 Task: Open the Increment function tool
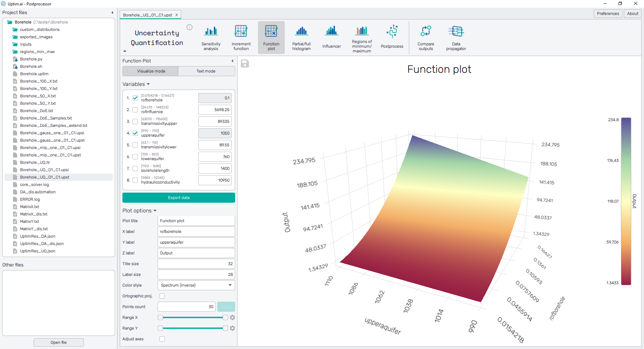(241, 38)
